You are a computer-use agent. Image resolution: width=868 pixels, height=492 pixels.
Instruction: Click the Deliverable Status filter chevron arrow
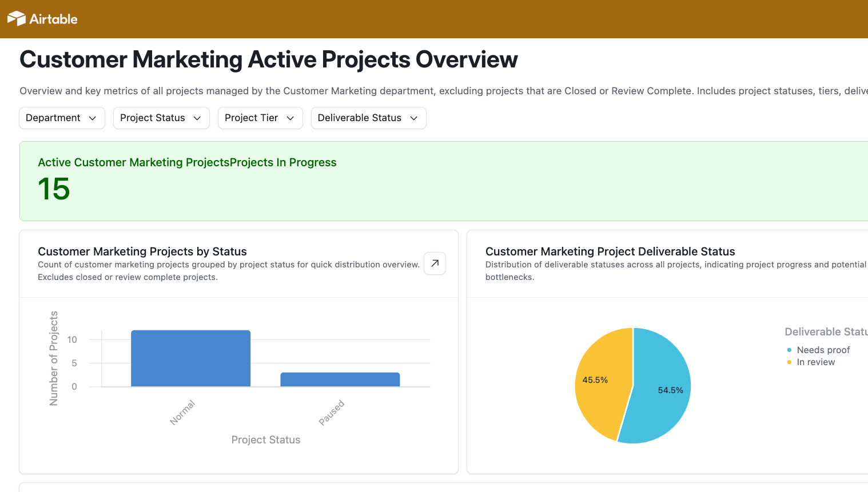pos(414,118)
